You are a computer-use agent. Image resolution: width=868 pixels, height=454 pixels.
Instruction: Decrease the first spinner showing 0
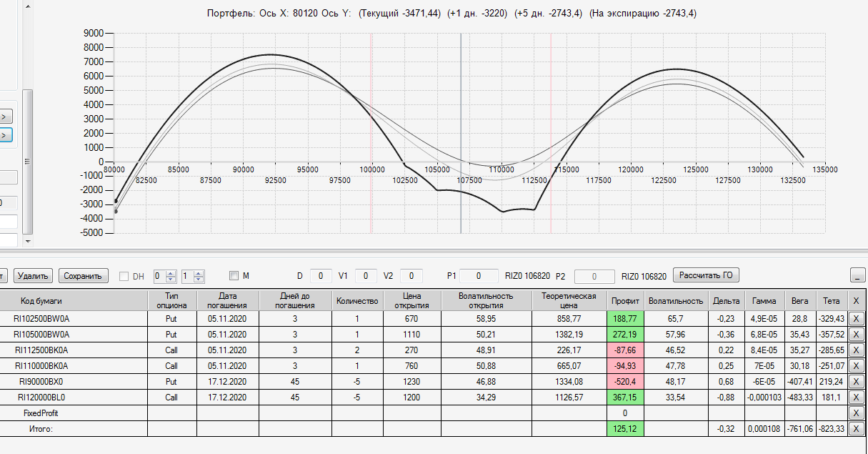[171, 280]
